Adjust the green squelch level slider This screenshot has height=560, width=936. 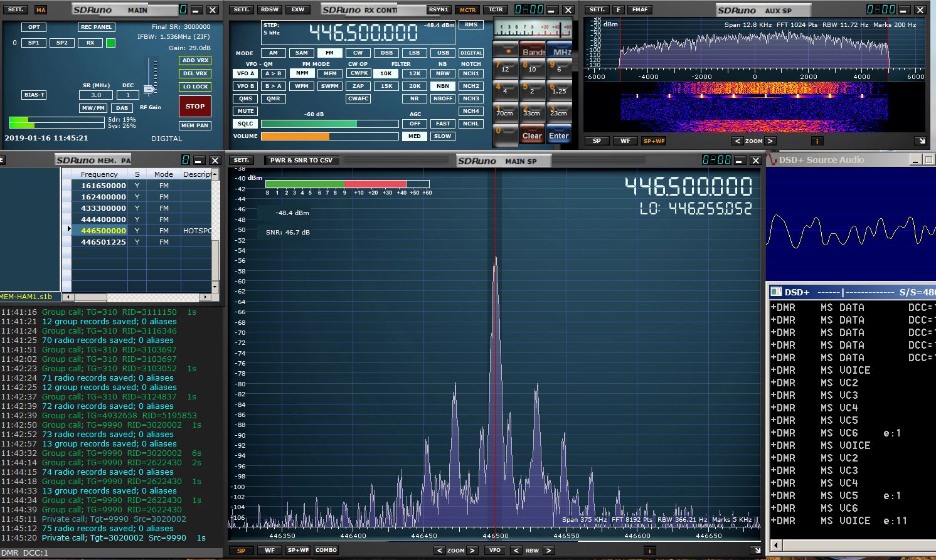click(329, 124)
